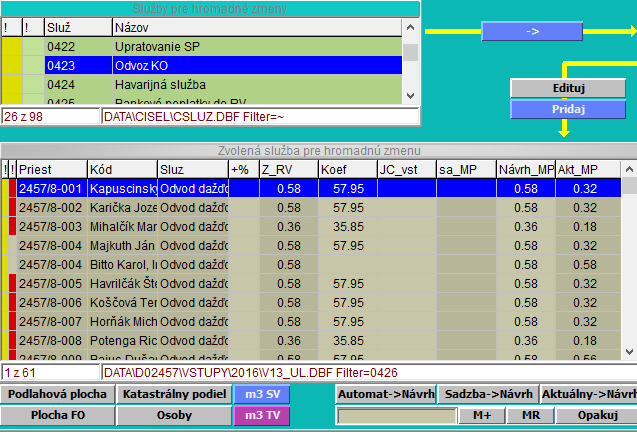Select row 2457/8-006 Koščová
The image size is (637, 432).
(x=311, y=303)
